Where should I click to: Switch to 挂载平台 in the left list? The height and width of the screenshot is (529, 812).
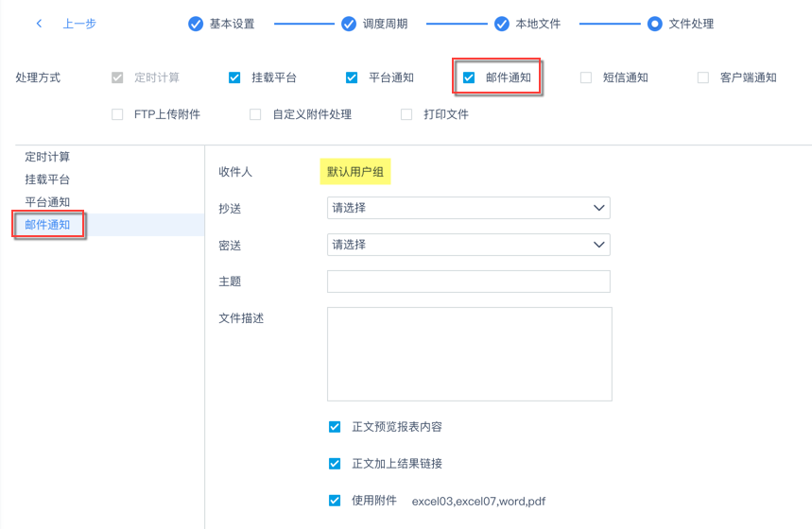(47, 179)
